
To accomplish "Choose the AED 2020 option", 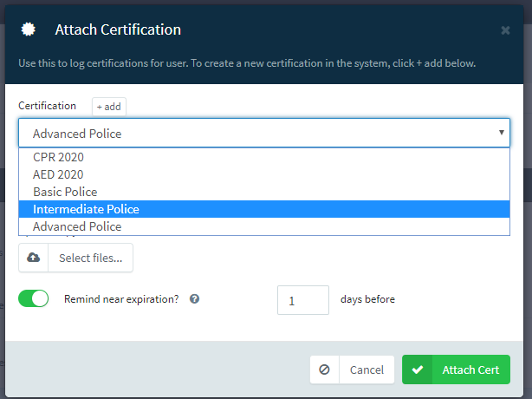I will [x=58, y=174].
